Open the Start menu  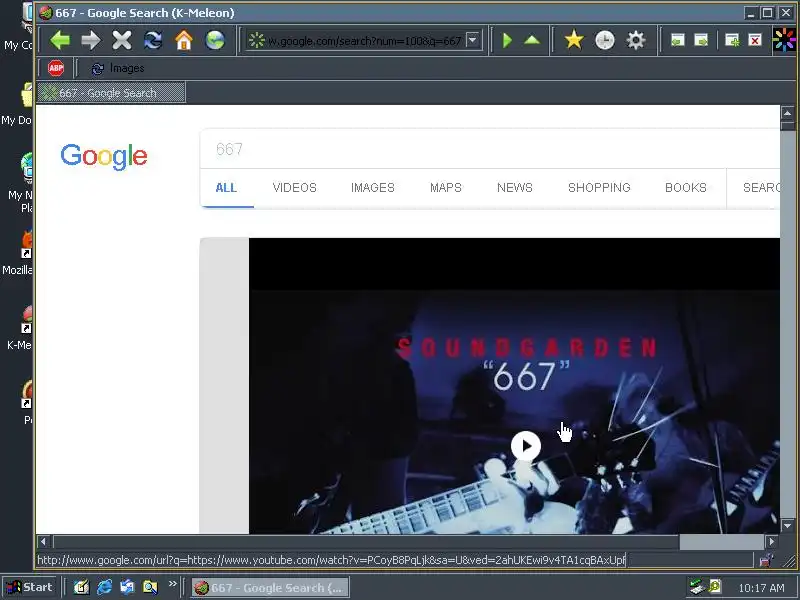pos(30,587)
